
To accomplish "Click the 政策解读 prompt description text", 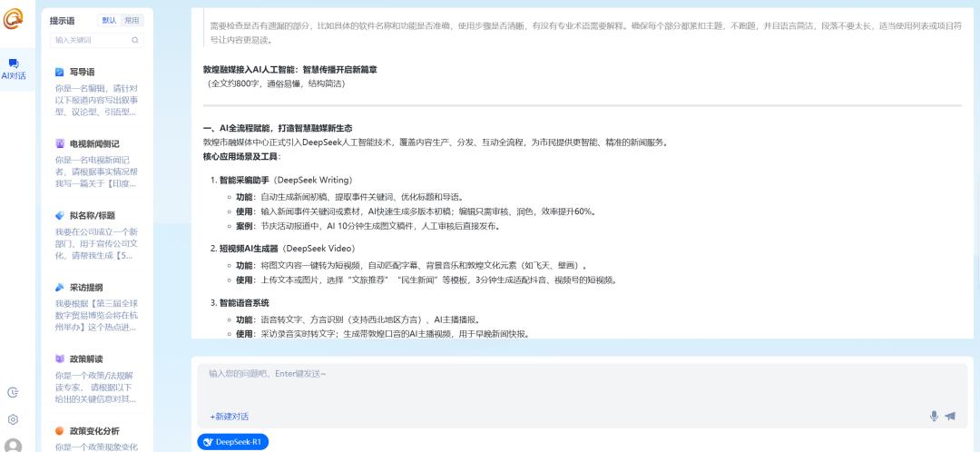I will coord(96,387).
